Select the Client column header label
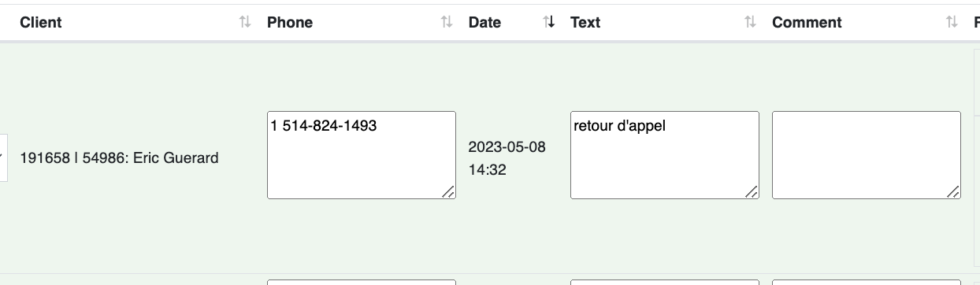The height and width of the screenshot is (285, 980). point(41,23)
